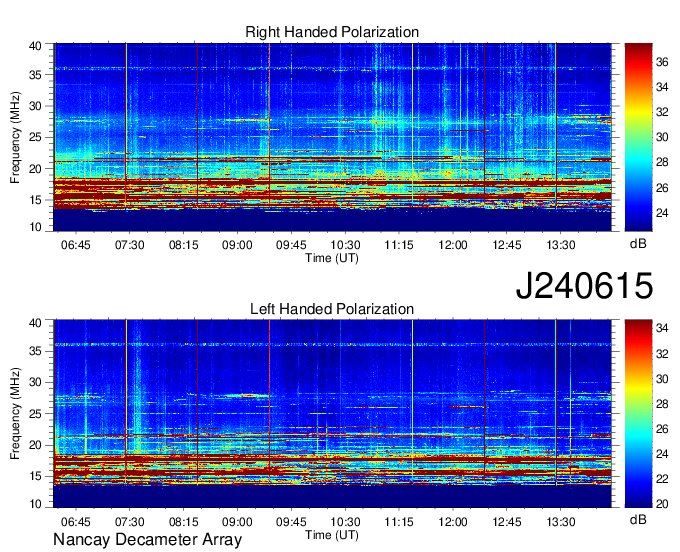Click the top plot 'Time (UT)' axis label

(332, 258)
